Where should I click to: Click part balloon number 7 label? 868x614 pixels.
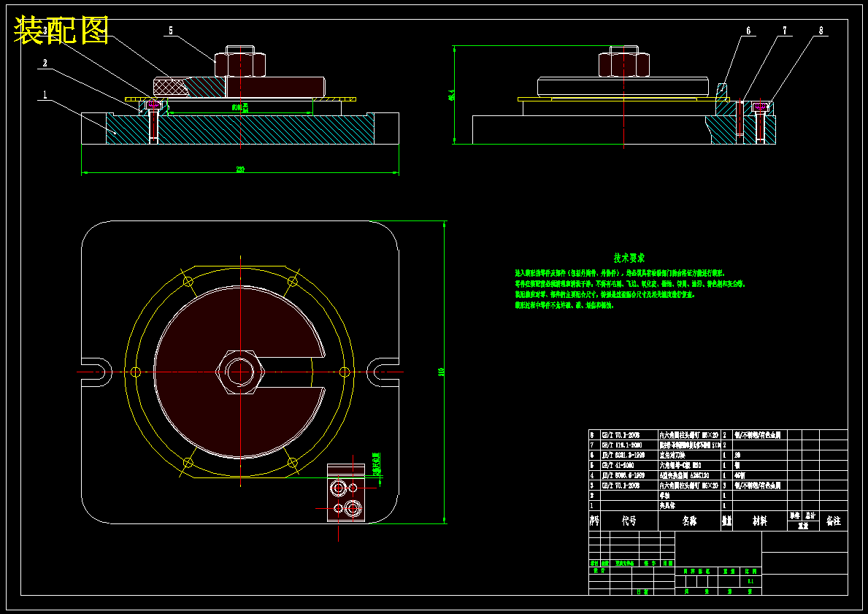click(x=784, y=31)
